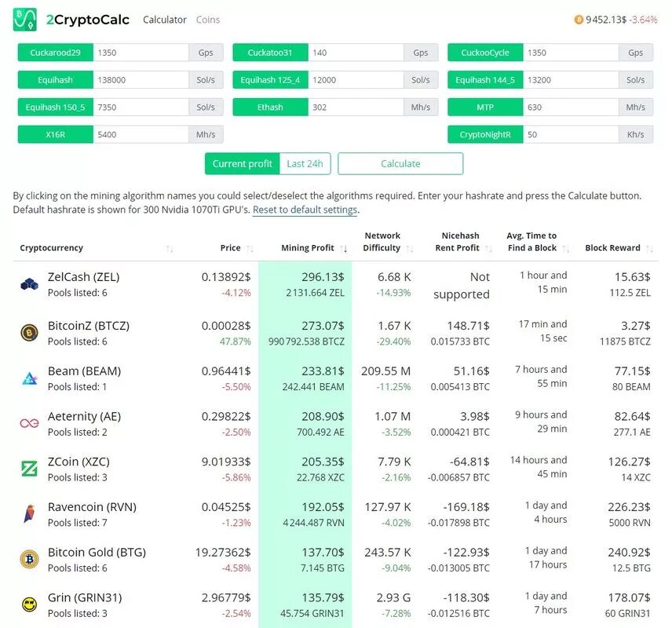Screen dimensions: 672x628
Task: Deselect the CuckooCycle algorithm
Action: 485,53
